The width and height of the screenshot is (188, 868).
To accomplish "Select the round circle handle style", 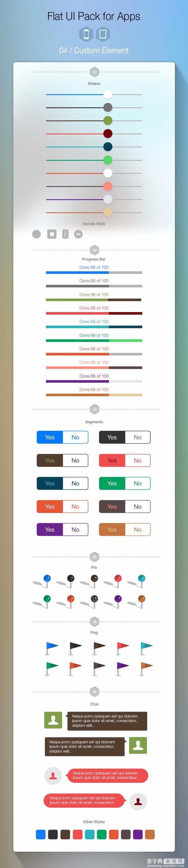I will coord(36,234).
